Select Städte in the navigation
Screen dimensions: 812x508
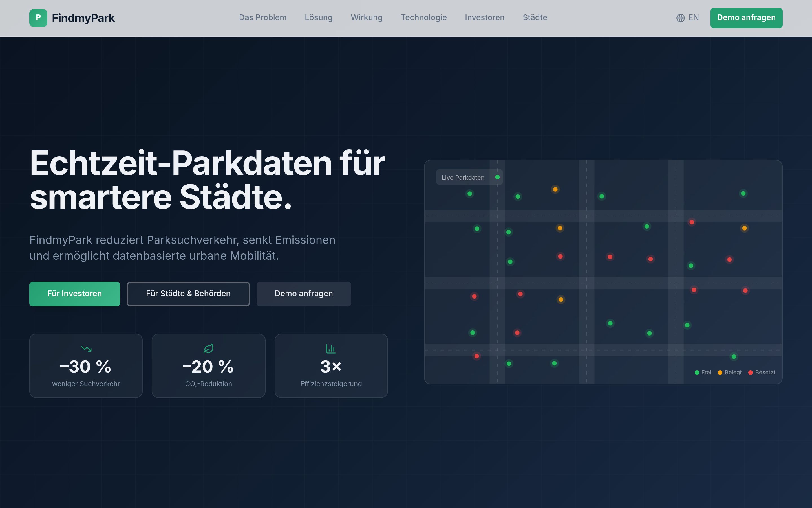coord(535,18)
